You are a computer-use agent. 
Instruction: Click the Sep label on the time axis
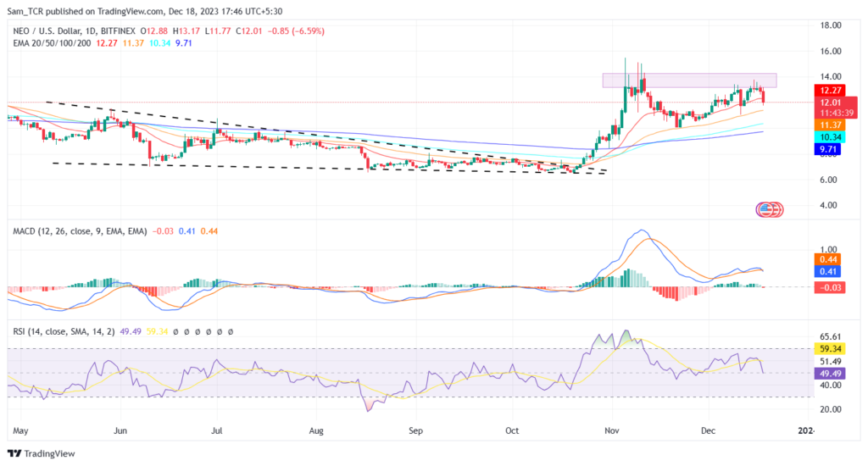415,430
